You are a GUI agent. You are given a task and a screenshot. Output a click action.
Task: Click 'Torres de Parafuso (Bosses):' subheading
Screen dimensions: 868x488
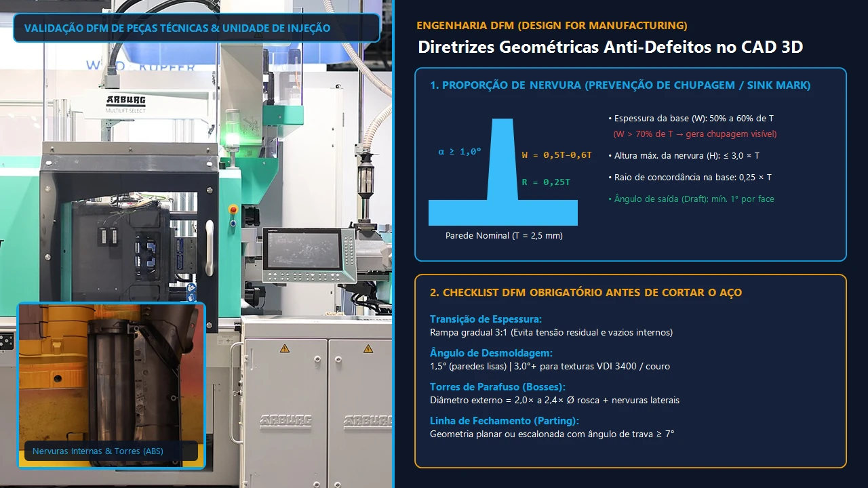click(x=498, y=387)
